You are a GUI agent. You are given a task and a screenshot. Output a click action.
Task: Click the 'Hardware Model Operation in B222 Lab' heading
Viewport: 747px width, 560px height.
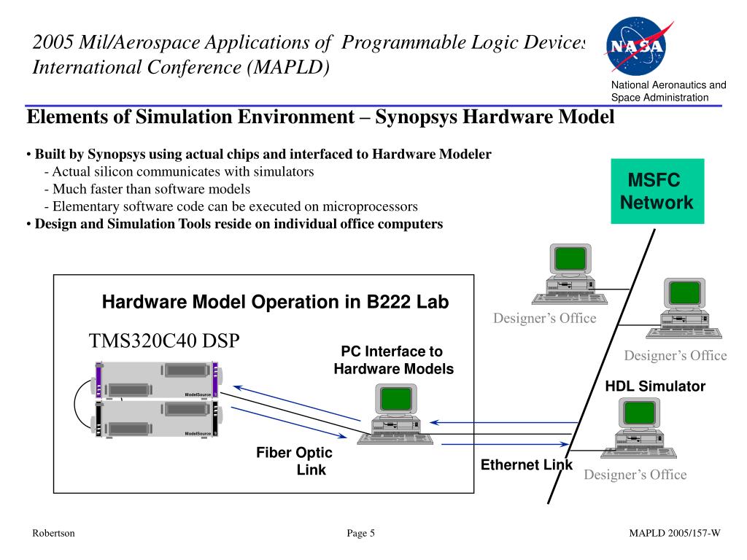[x=275, y=302]
